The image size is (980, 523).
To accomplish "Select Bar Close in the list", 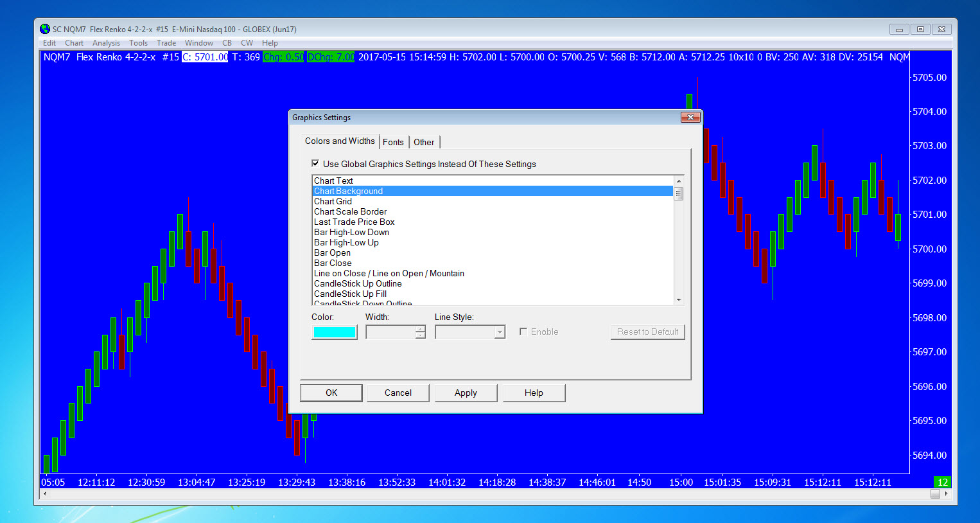I will [x=493, y=263].
